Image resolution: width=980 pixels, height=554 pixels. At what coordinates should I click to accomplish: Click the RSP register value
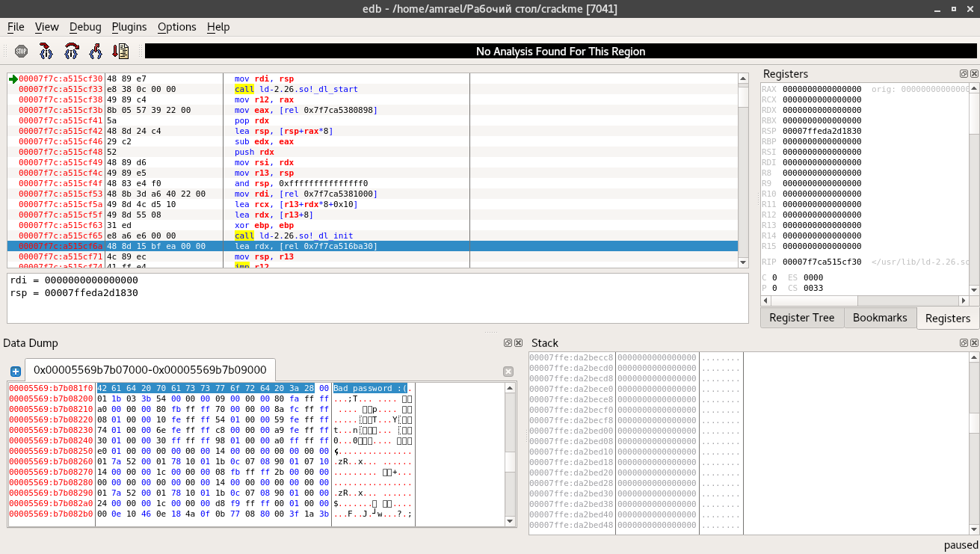pos(822,131)
